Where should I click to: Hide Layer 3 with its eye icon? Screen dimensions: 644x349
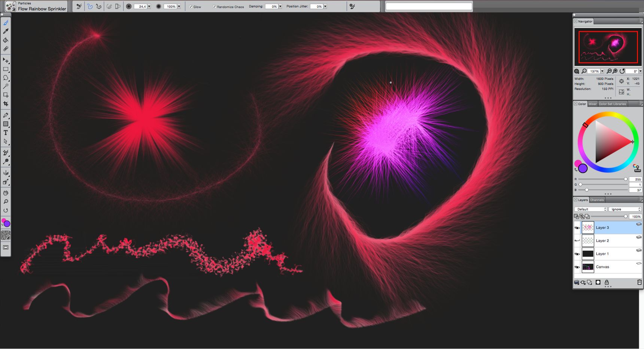(577, 228)
